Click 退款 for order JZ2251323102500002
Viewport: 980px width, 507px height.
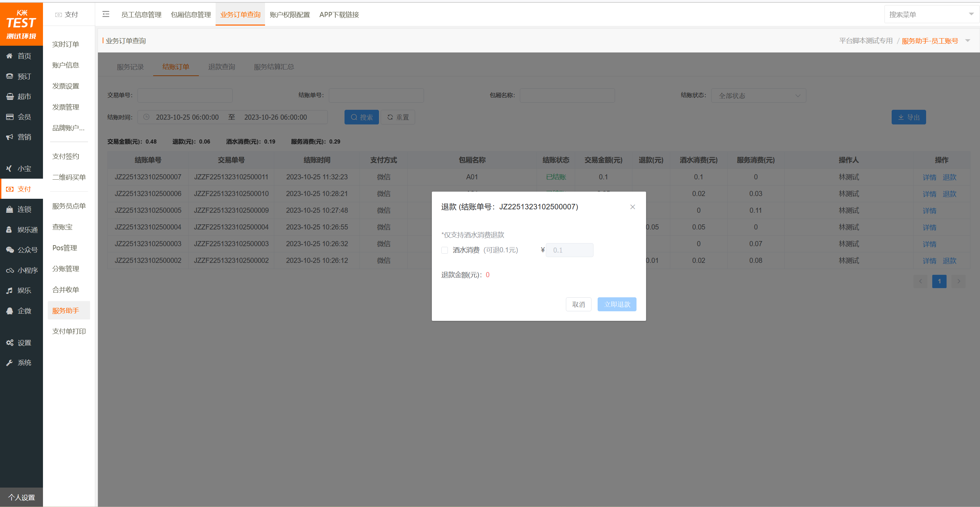pos(949,261)
